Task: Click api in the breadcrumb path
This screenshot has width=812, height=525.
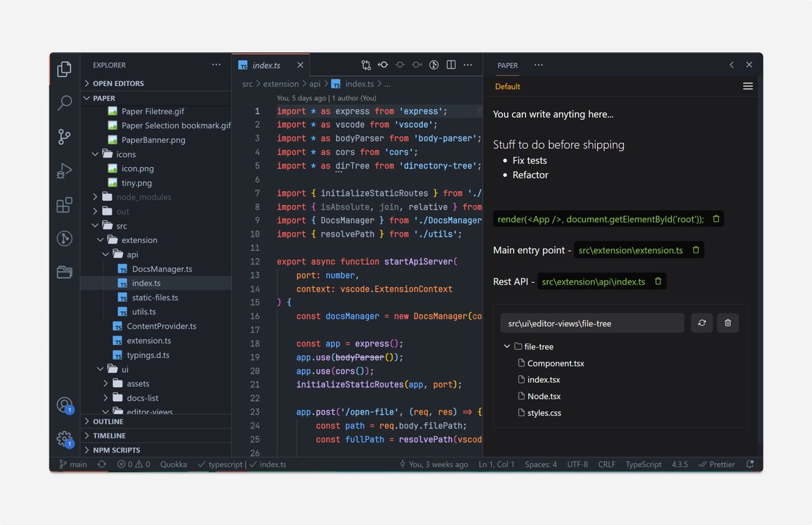Action: pos(315,84)
